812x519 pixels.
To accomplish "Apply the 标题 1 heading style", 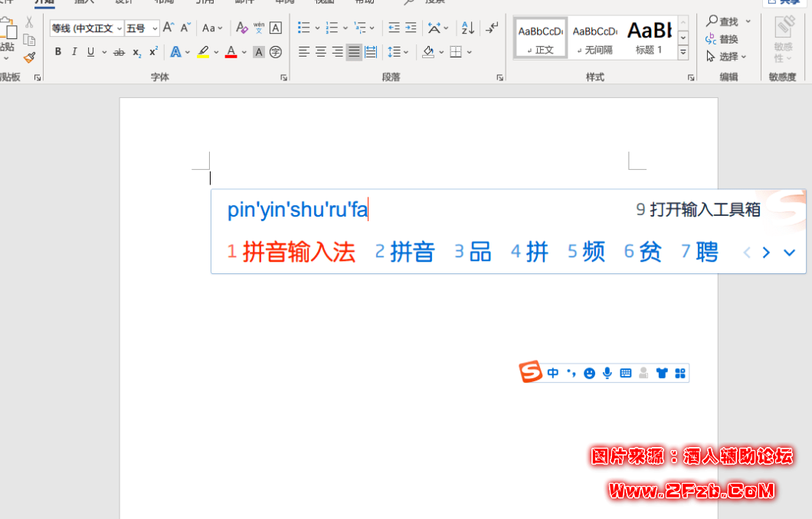I will coord(650,38).
